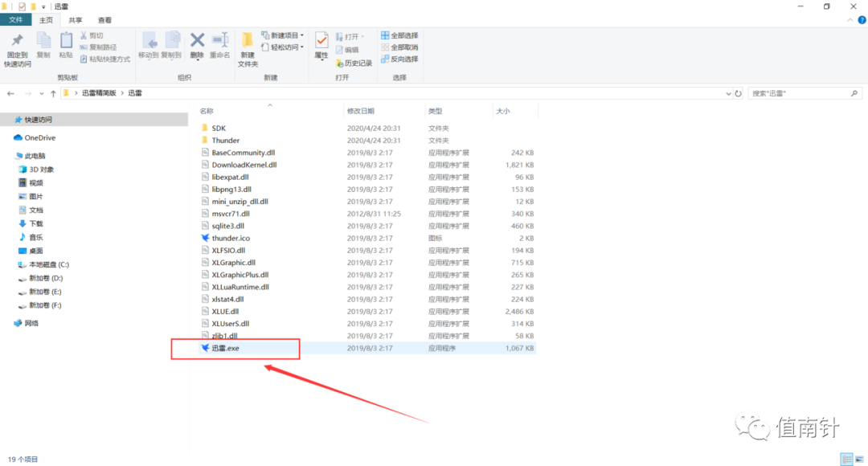Switch to details view icon in status bar
Screen dimensions: 868x466
846,460
